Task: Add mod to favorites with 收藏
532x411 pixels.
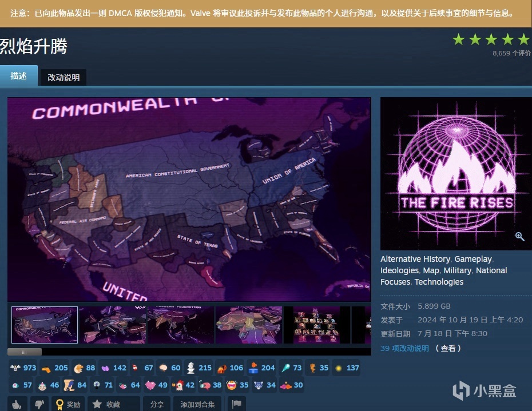Action: pos(114,404)
